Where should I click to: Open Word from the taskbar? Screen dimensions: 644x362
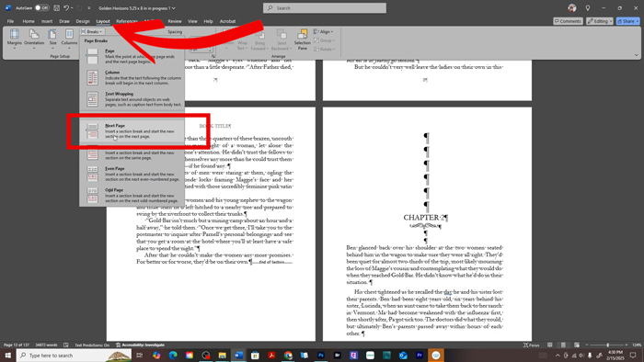(238, 355)
